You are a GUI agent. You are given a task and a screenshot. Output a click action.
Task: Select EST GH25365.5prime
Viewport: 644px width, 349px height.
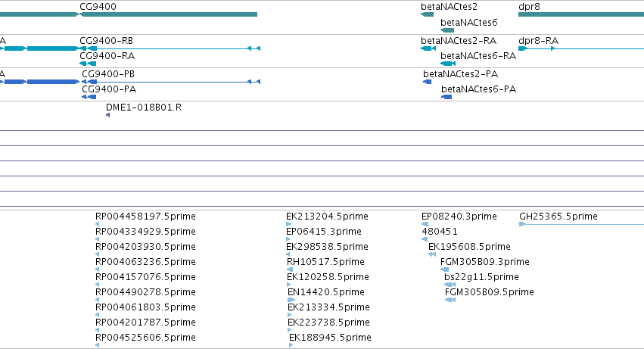click(x=558, y=217)
